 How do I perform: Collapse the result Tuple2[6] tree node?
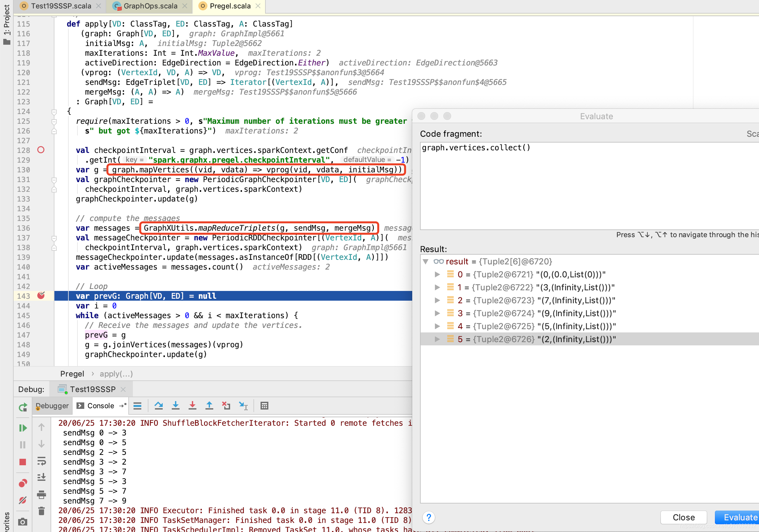(x=426, y=262)
